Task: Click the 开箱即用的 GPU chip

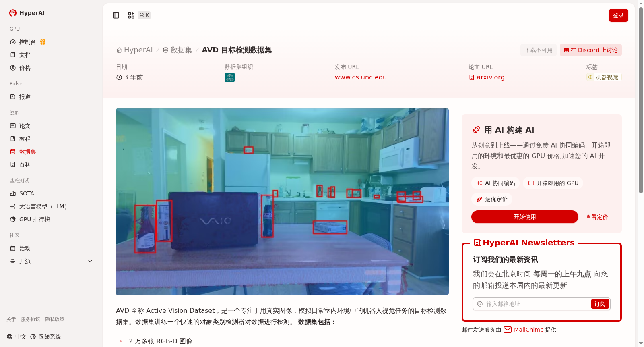Action: pos(553,183)
